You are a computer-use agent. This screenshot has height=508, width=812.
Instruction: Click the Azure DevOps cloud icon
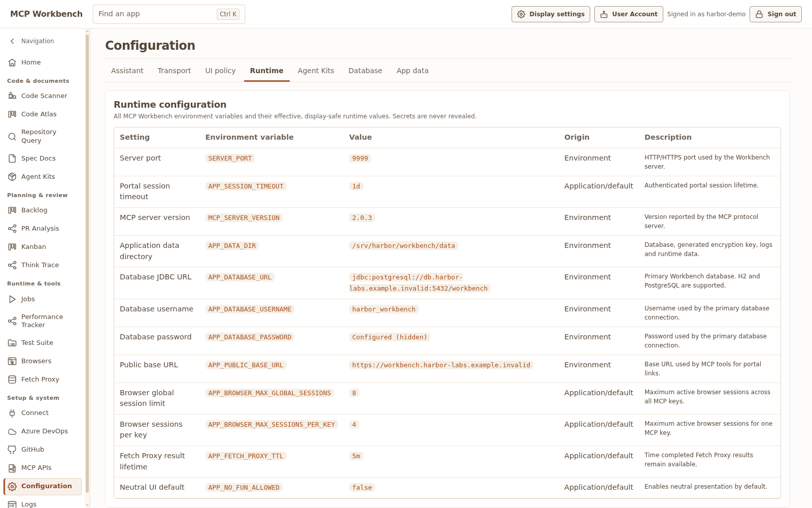pos(12,431)
